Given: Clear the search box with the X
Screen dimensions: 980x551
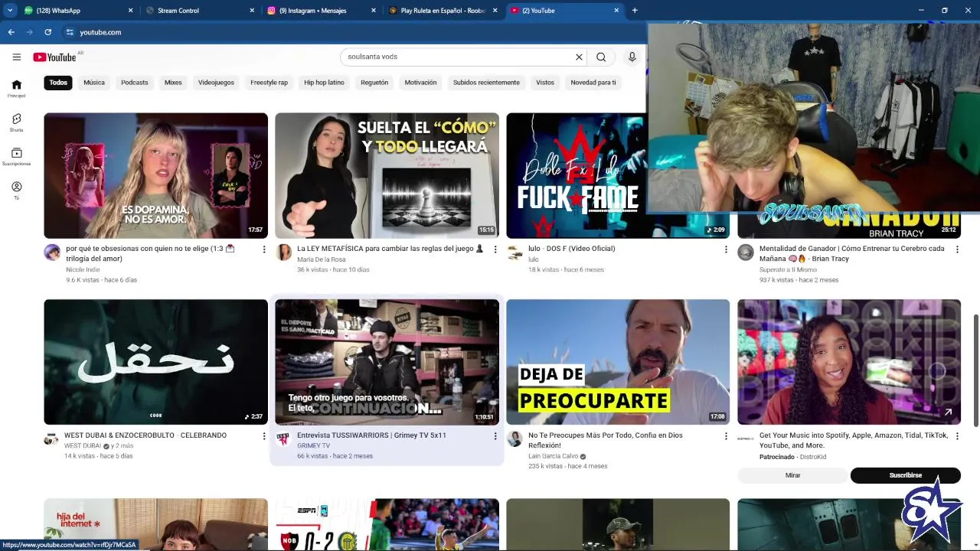Looking at the screenshot, I should coord(579,57).
